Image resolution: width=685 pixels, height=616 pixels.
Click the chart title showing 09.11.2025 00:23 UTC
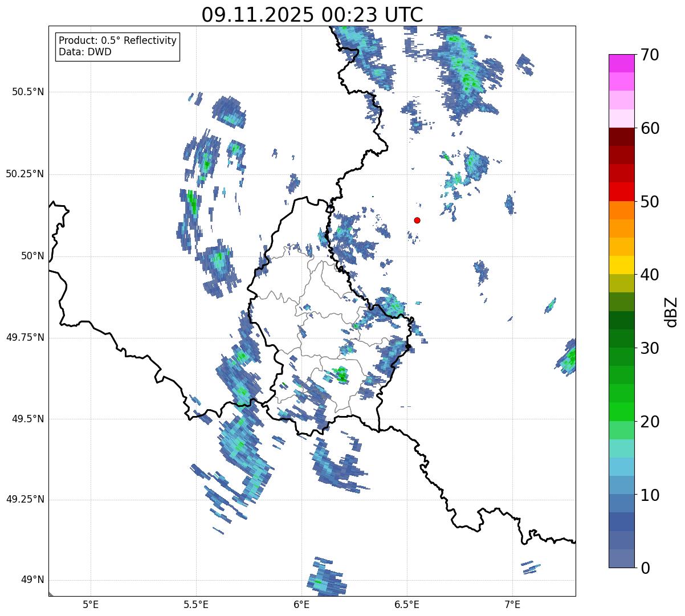(312, 15)
